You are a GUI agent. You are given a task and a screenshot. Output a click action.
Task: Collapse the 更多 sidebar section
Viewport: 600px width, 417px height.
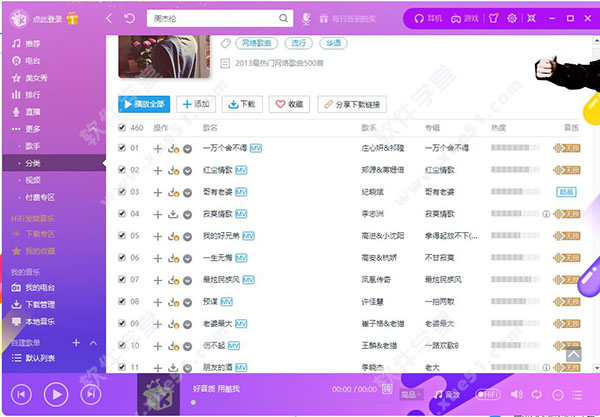coord(93,129)
